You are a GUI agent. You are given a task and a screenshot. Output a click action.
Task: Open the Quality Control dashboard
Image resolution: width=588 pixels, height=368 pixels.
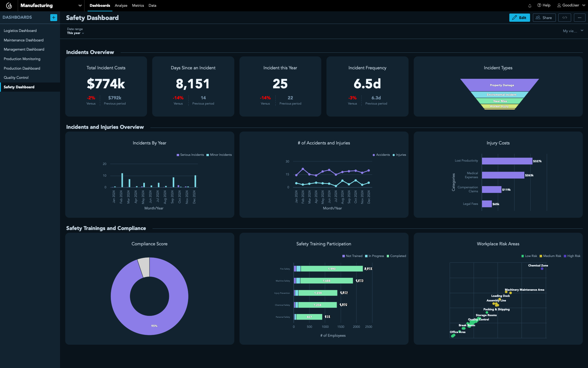[x=16, y=77]
